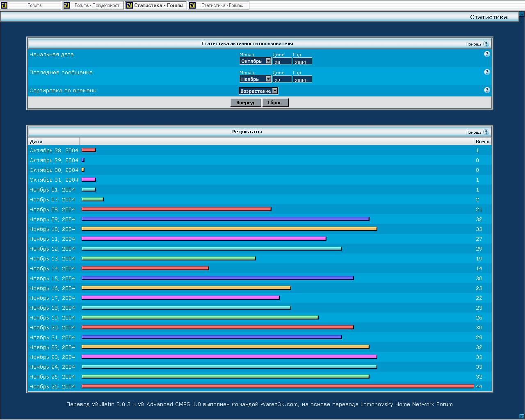The height and width of the screenshot is (420, 525).
Task: Click the Вперед submit button
Action: click(x=245, y=103)
